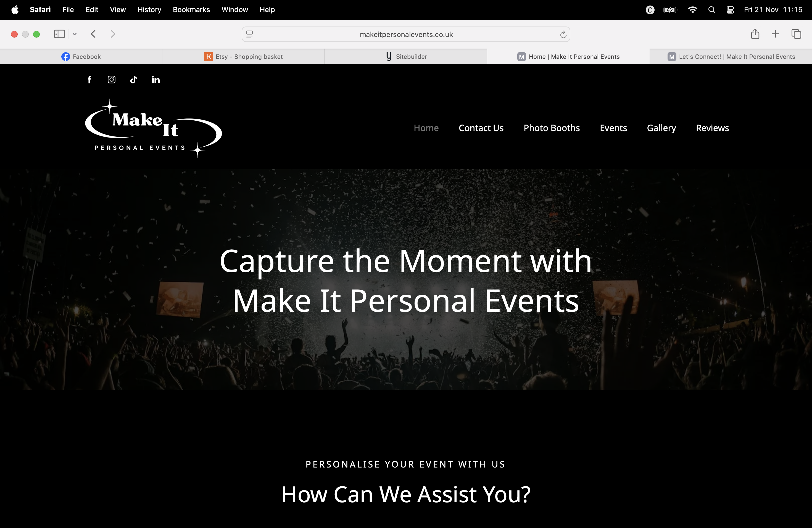Open the page settings reader icon in address bar
812x528 pixels.
point(249,35)
